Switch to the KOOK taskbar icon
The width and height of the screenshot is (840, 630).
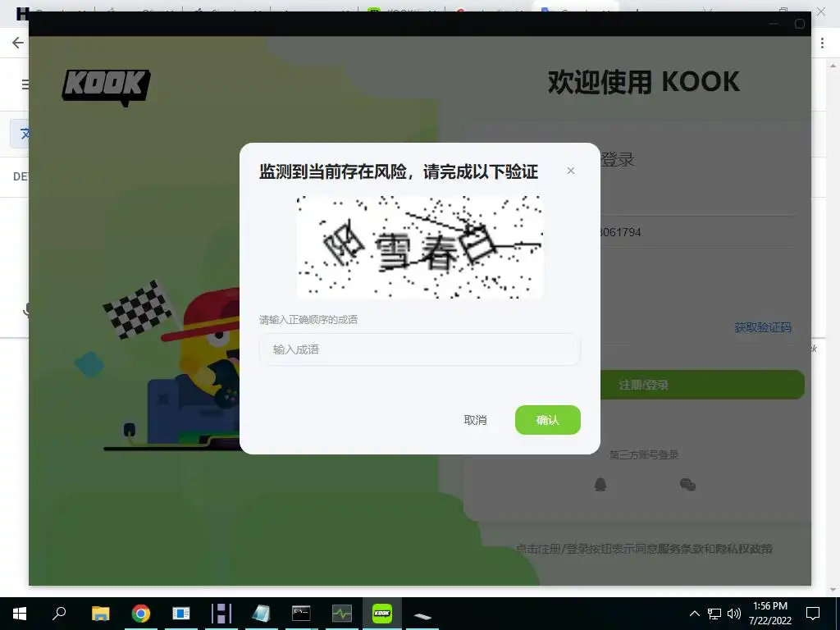click(x=382, y=614)
